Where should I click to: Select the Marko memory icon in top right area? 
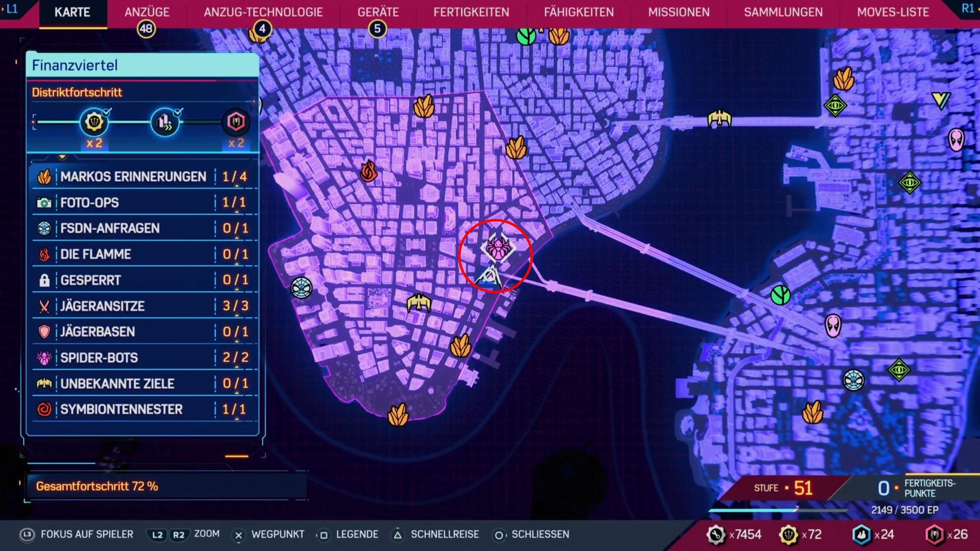pos(844,79)
